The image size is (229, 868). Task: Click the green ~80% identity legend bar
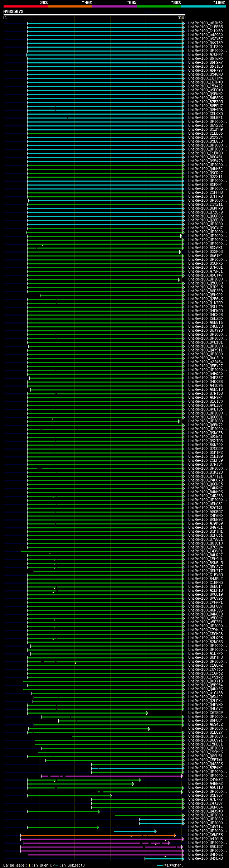[x=159, y=6]
